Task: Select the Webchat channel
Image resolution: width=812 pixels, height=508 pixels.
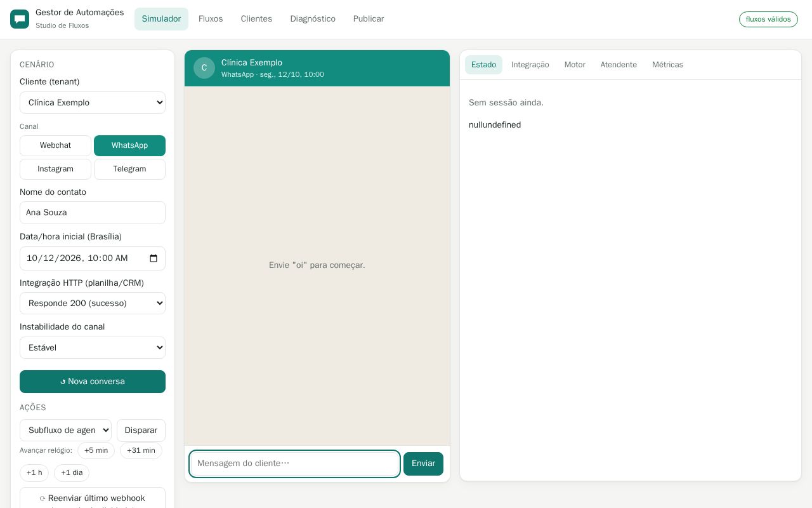Action: [55, 145]
